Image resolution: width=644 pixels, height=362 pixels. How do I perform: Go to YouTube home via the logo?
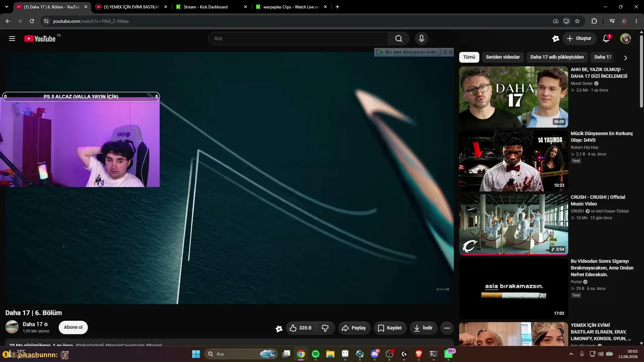40,39
